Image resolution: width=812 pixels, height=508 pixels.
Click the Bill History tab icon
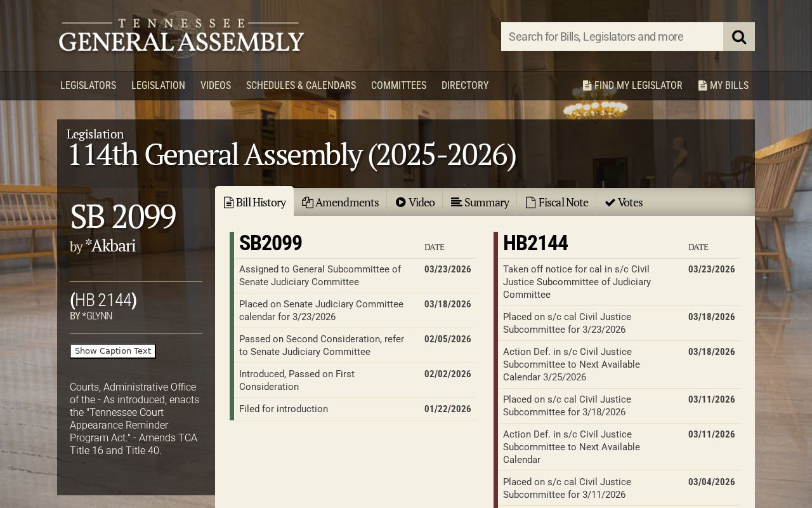click(x=228, y=203)
